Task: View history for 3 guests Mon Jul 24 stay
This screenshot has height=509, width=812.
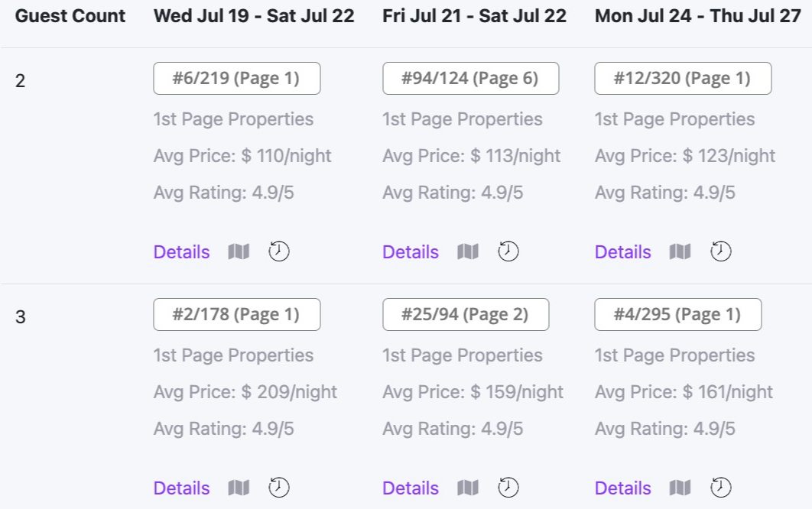Action: [x=720, y=488]
